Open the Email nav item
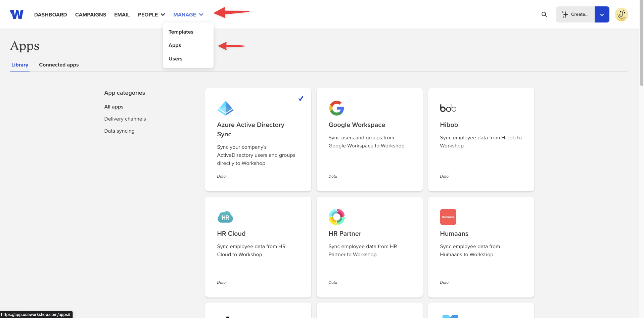The image size is (644, 318). pyautogui.click(x=122, y=15)
